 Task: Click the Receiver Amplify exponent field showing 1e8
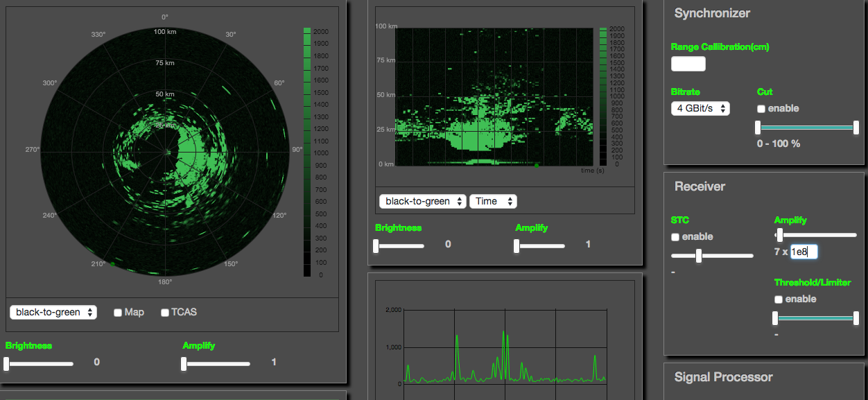804,252
